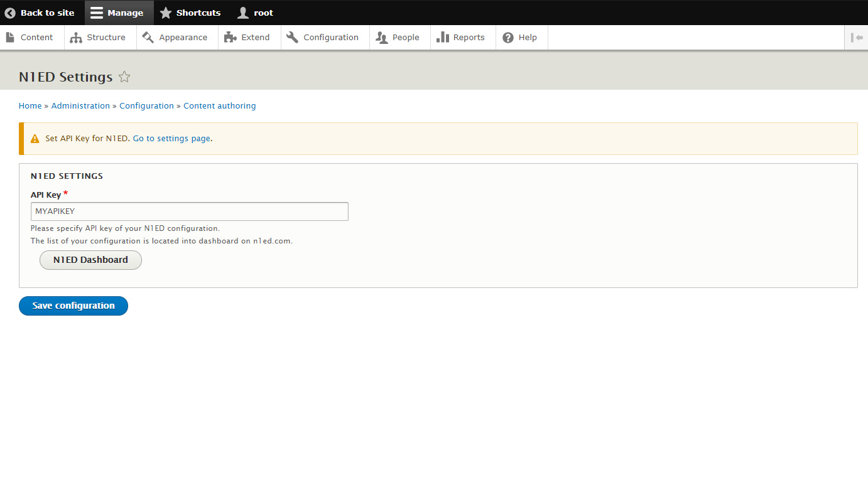Focus the API Key input field
The width and height of the screenshot is (868, 502).
[190, 211]
